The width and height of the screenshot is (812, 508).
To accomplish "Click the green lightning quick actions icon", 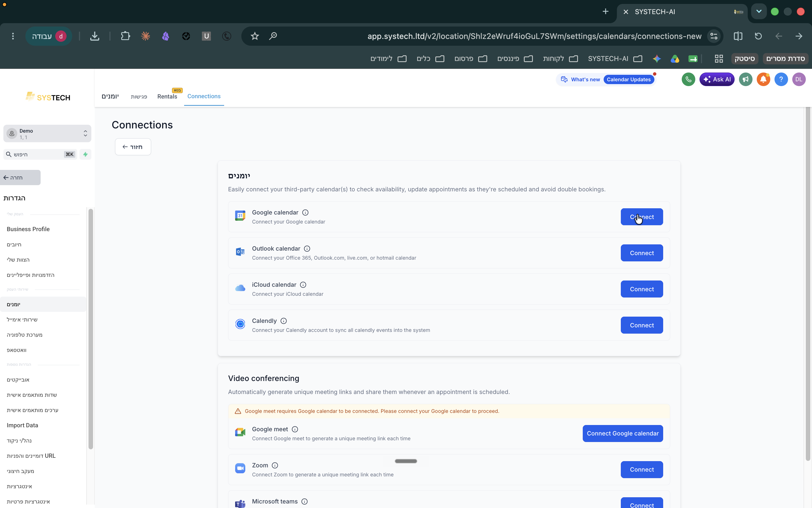I will [85, 154].
